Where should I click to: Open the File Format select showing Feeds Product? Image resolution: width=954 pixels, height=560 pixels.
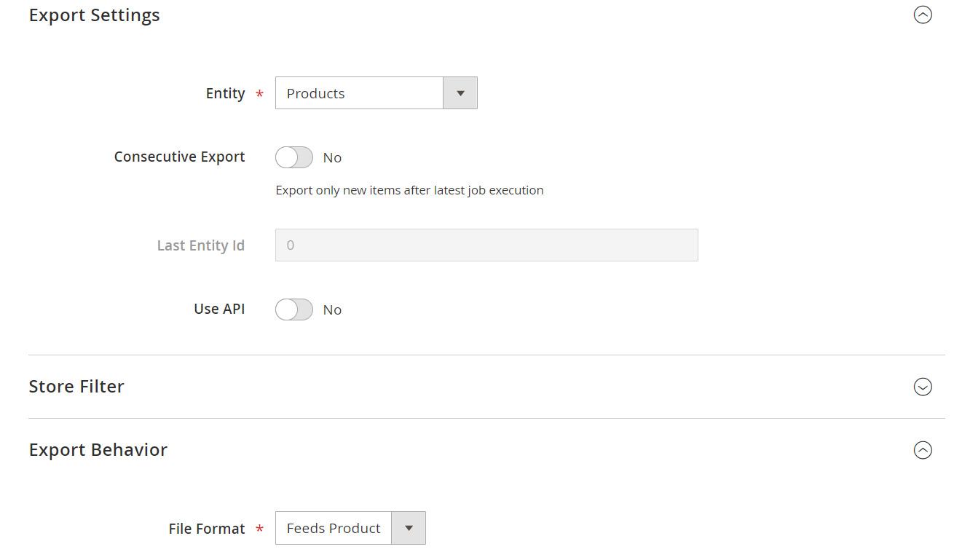[334, 528]
